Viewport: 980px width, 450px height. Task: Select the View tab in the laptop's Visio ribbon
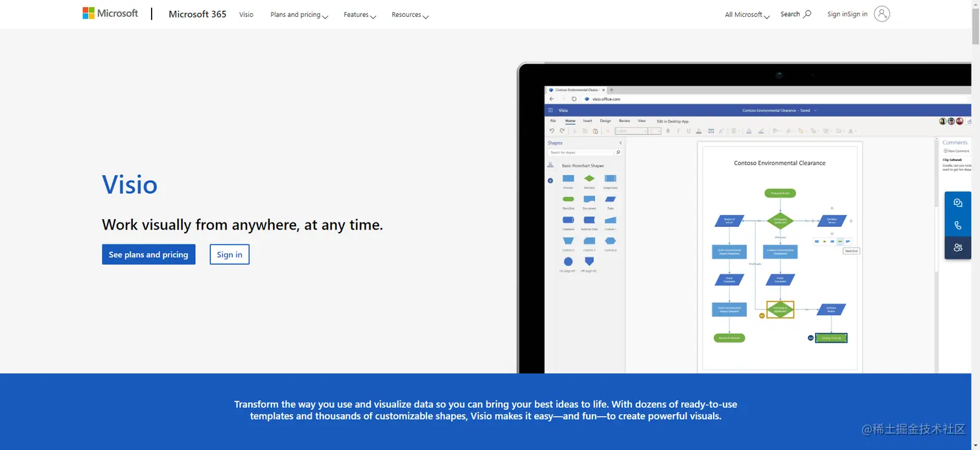pyautogui.click(x=642, y=121)
